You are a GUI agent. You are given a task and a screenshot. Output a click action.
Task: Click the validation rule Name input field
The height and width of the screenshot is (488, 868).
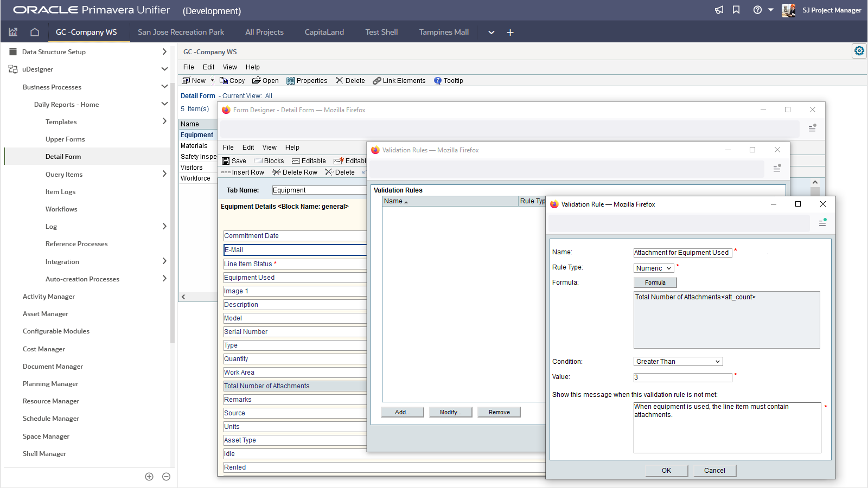(x=683, y=253)
